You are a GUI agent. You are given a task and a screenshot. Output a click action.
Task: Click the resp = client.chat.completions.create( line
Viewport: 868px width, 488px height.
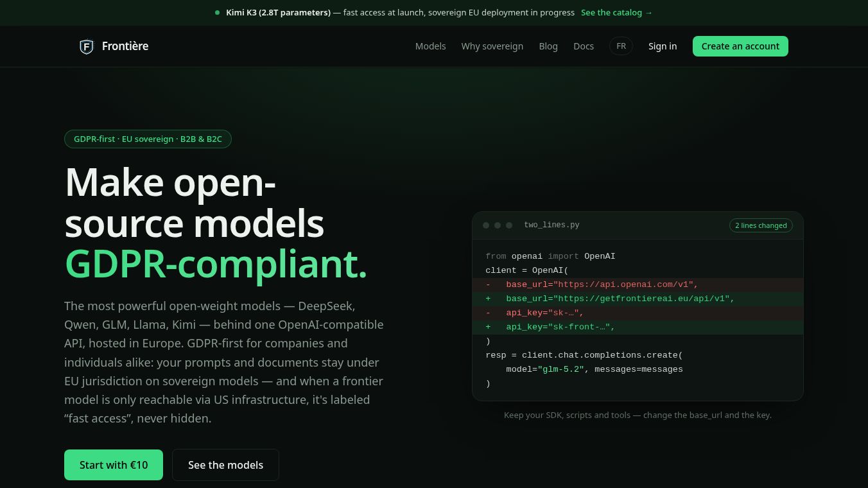tap(584, 355)
